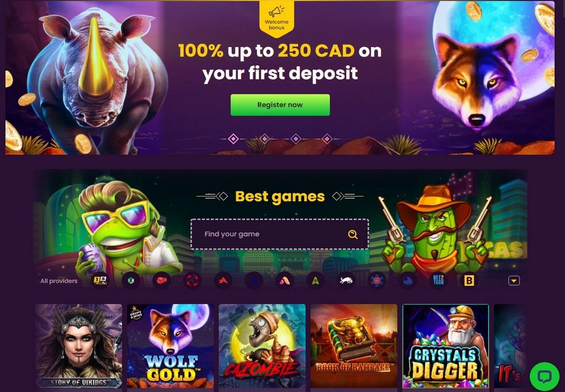This screenshot has height=392, width=565.
Task: Select the BET2TECH provider icon
Action: (x=438, y=281)
